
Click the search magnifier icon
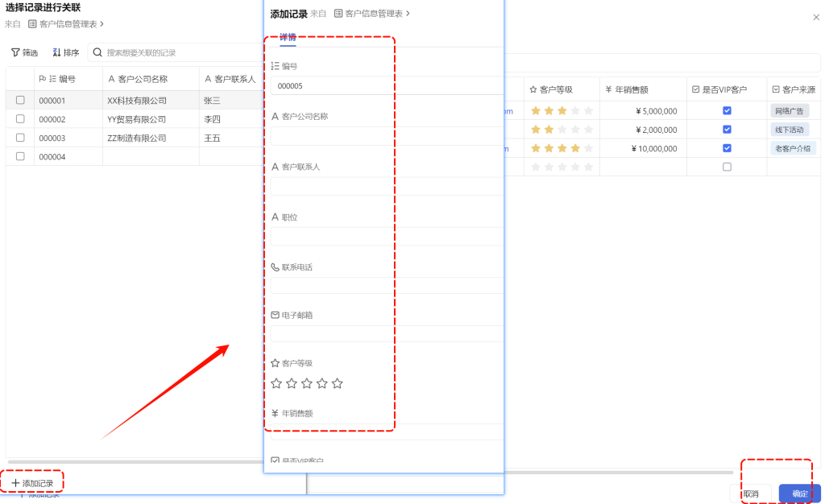click(97, 52)
